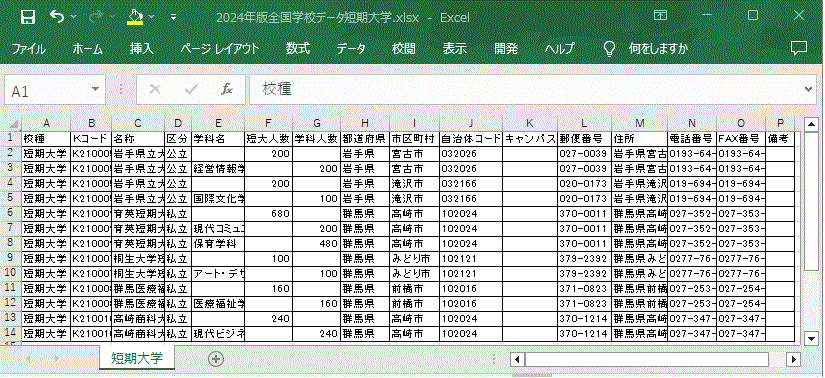Open Ribbon Display Options icon
825x378 pixels.
click(x=661, y=16)
